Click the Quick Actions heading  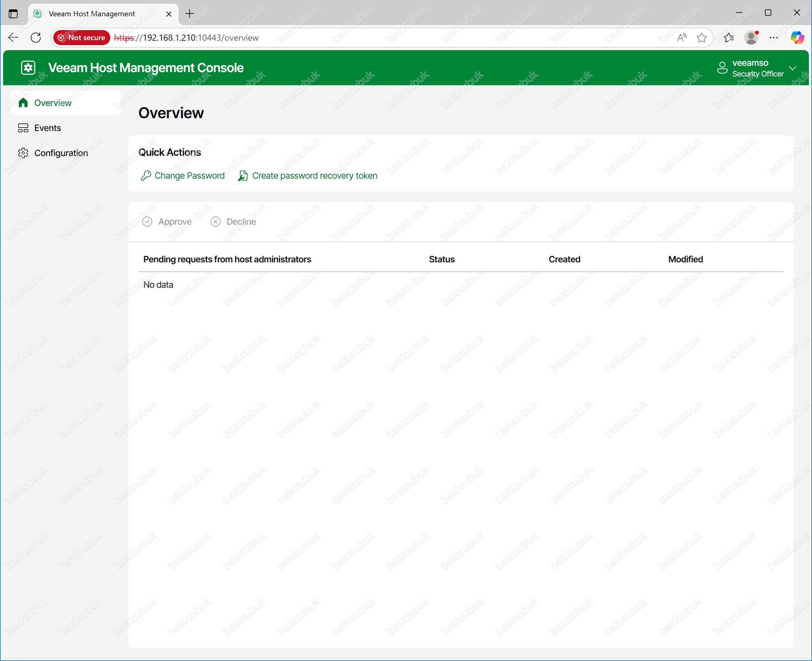pyautogui.click(x=170, y=152)
